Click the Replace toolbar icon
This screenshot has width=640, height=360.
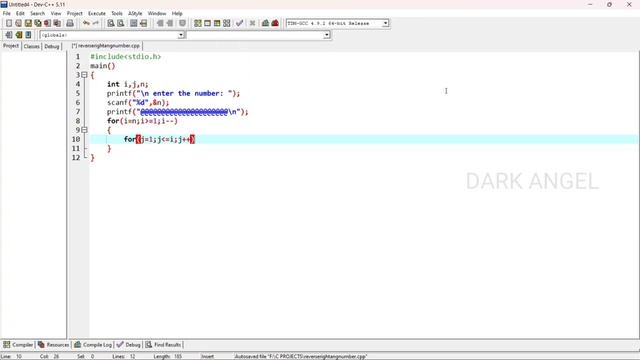(120, 23)
